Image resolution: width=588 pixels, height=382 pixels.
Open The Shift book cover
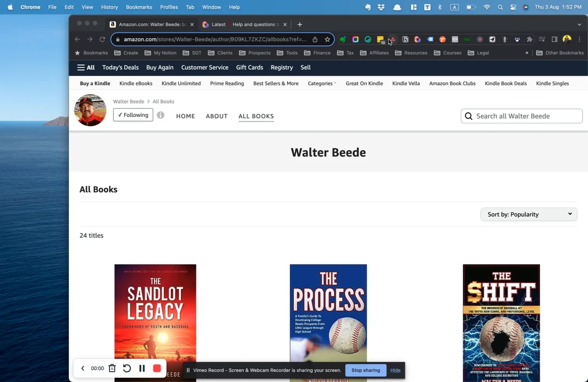[501, 323]
